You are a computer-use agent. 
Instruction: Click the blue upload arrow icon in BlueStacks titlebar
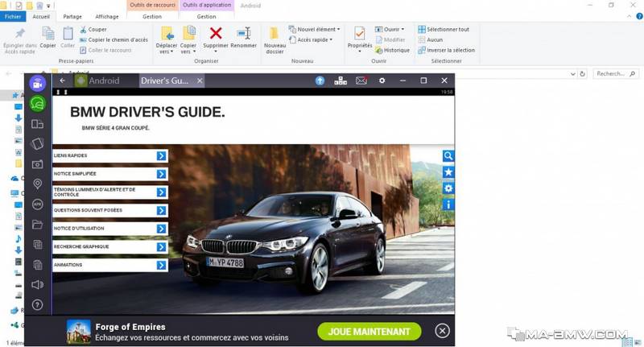coord(320,81)
